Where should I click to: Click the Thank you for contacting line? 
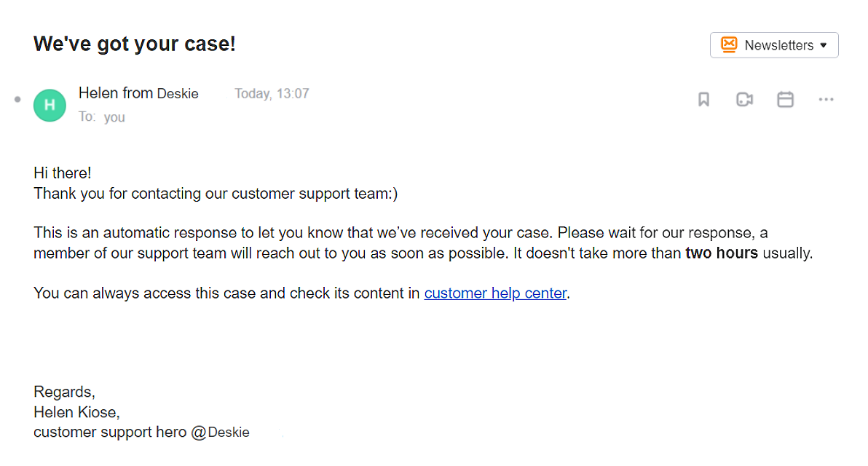click(216, 194)
